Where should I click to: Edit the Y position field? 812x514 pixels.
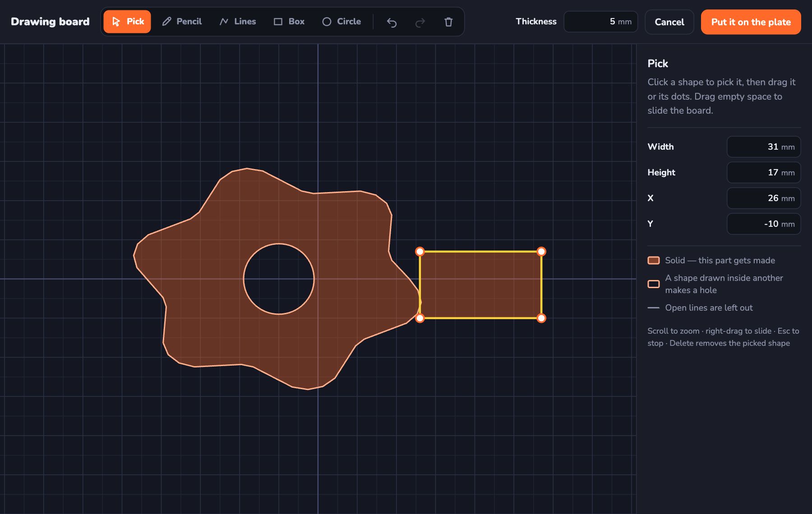point(764,224)
